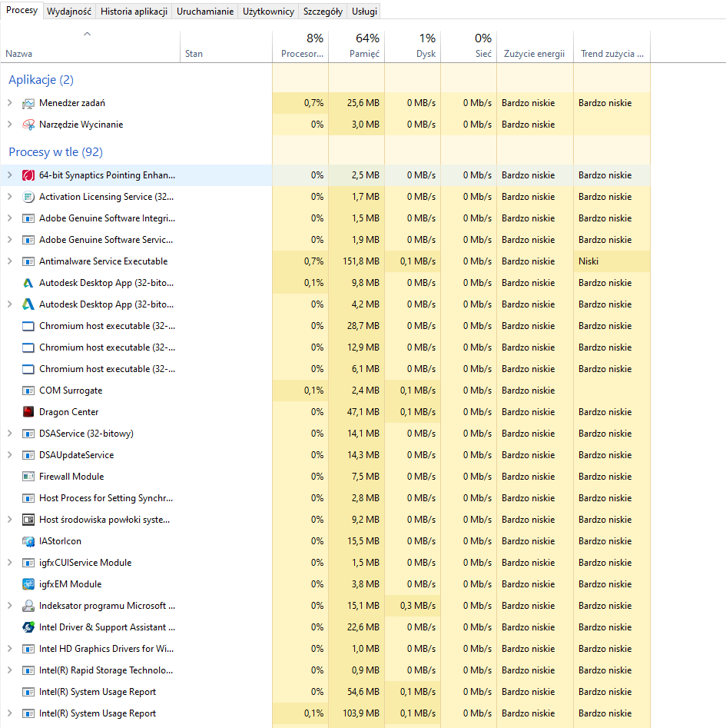Click the red Synaptics Pointing icon

[x=28, y=175]
